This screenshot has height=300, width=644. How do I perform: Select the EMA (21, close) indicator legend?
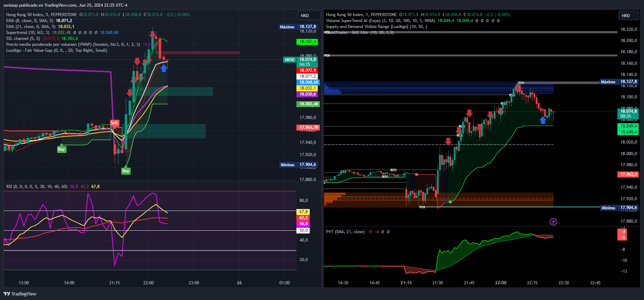pyautogui.click(x=40, y=27)
